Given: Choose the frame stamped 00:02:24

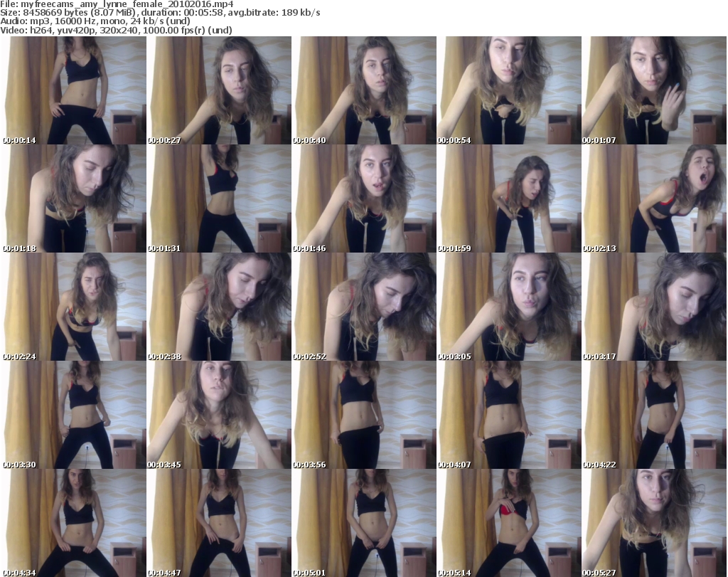Looking at the screenshot, I should click(x=74, y=307).
